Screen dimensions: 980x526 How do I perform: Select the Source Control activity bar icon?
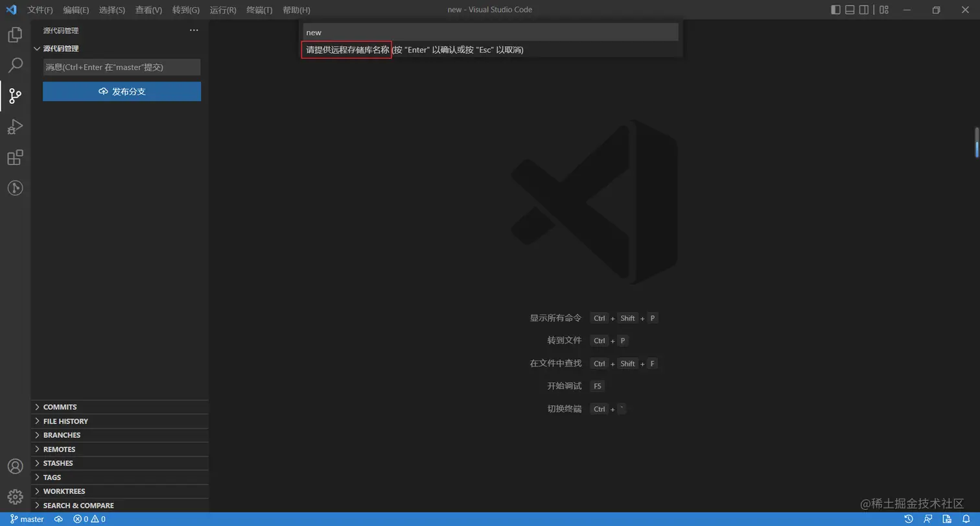coord(15,96)
